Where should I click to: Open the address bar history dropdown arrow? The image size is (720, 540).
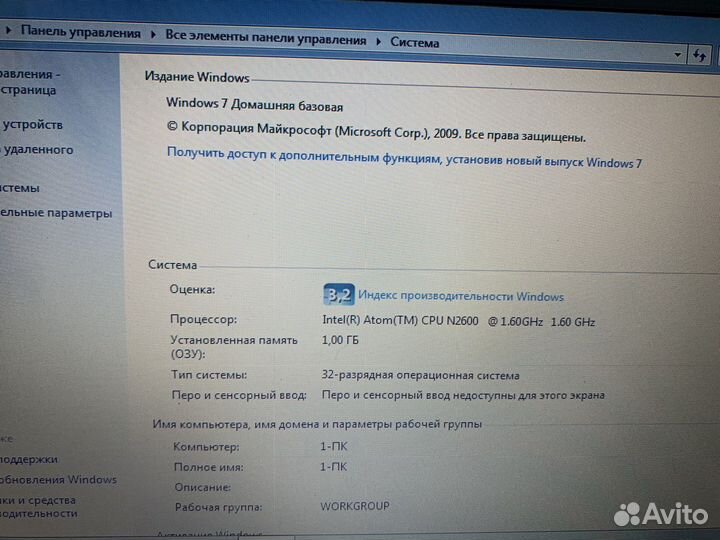678,55
